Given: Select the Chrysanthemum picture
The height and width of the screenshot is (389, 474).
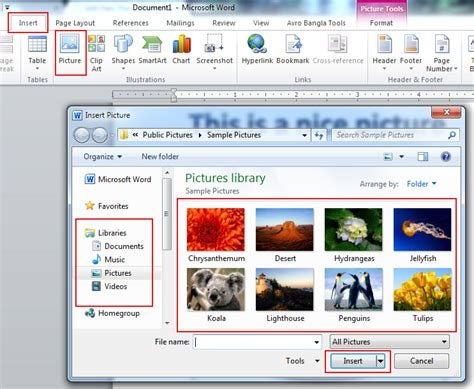Looking at the screenshot, I should (216, 235).
